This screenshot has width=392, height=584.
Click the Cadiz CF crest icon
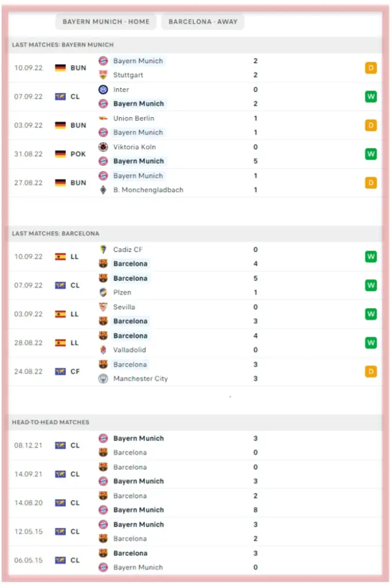pos(103,250)
